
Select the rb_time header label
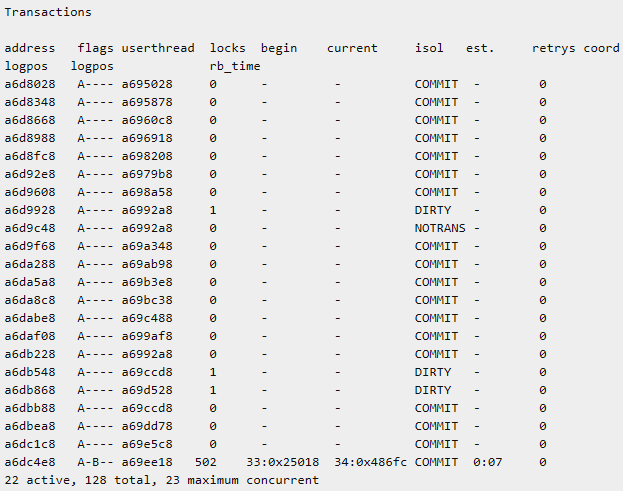point(235,66)
